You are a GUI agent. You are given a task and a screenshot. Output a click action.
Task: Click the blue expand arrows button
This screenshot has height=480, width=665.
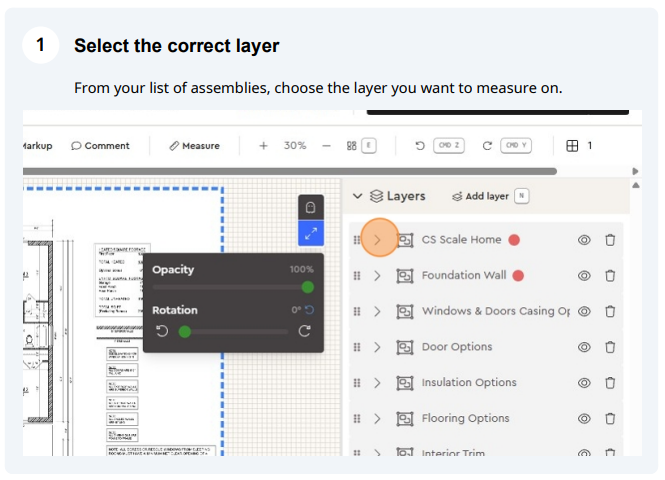pos(311,233)
